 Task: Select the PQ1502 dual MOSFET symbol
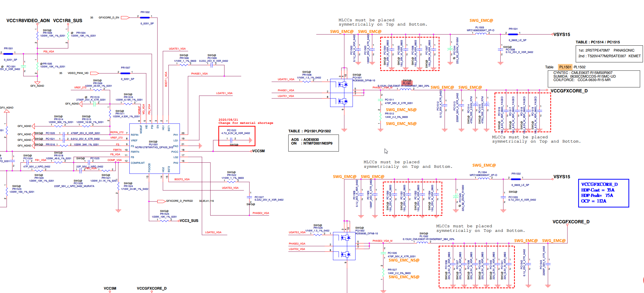point(344,246)
